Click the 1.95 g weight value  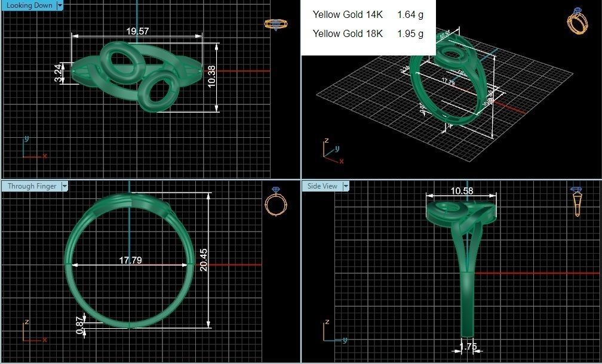410,34
